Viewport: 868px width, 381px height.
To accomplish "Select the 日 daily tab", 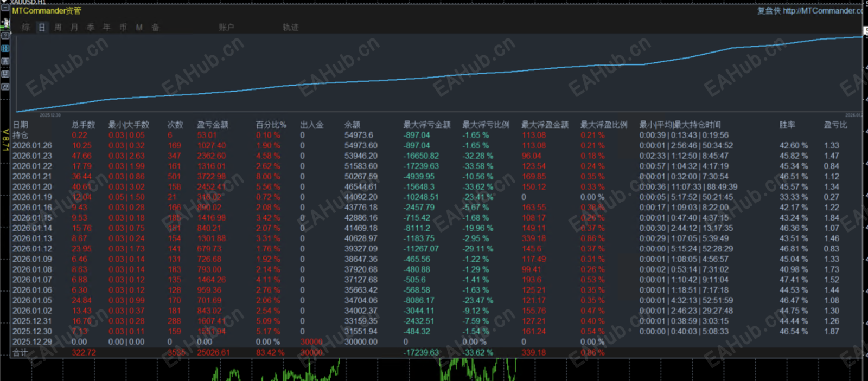I will 42,27.
